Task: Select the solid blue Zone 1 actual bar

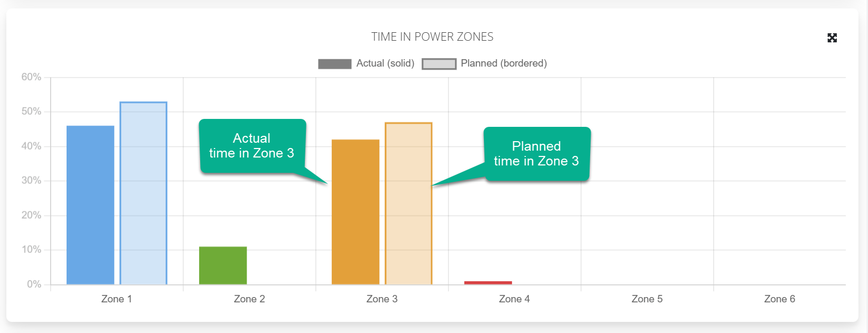Action: pos(90,205)
